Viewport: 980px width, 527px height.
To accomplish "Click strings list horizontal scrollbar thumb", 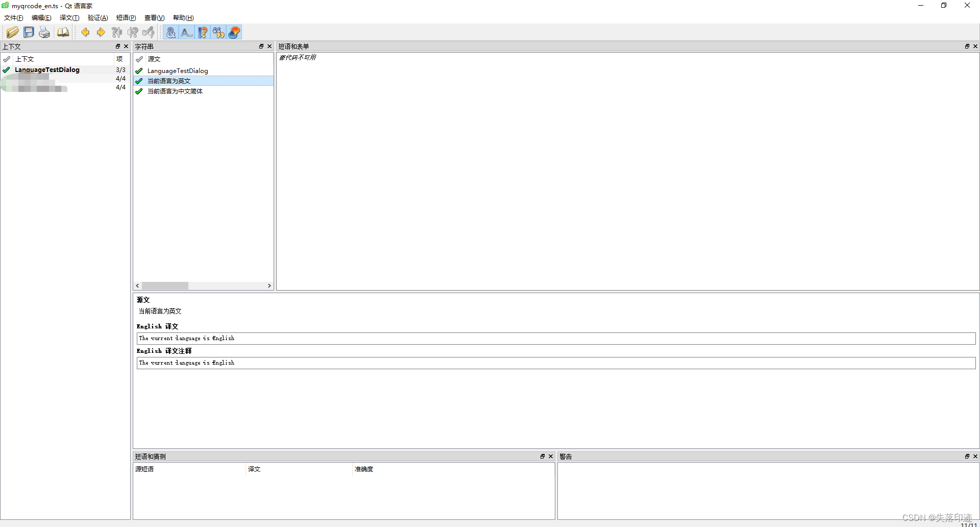I will (165, 286).
